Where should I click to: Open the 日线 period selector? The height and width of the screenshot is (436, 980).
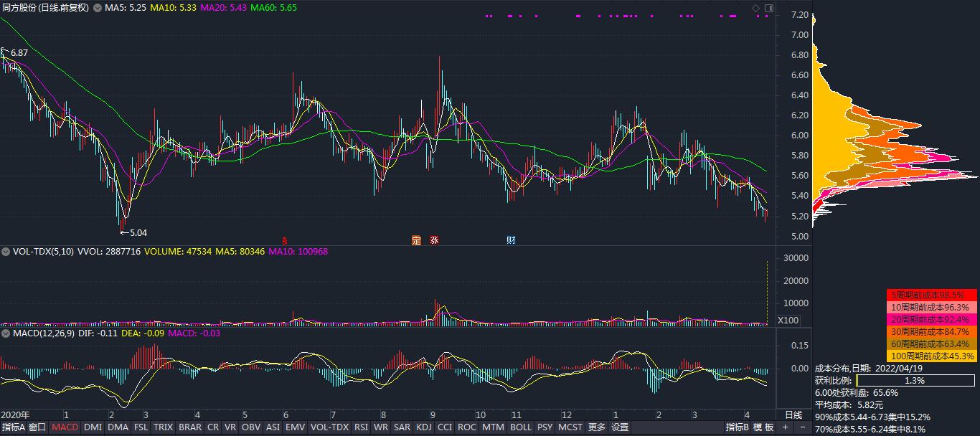[x=793, y=415]
